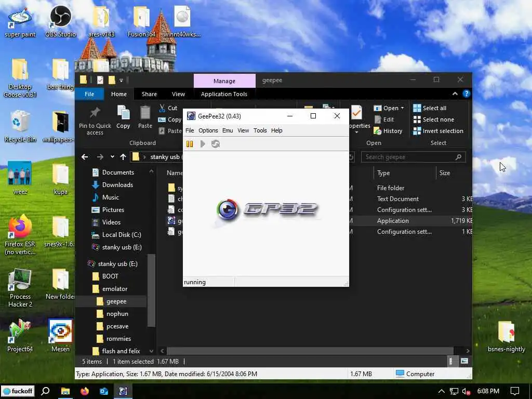The height and width of the screenshot is (399, 532).
Task: Click Cut in Clipboard group
Action: tap(168, 108)
